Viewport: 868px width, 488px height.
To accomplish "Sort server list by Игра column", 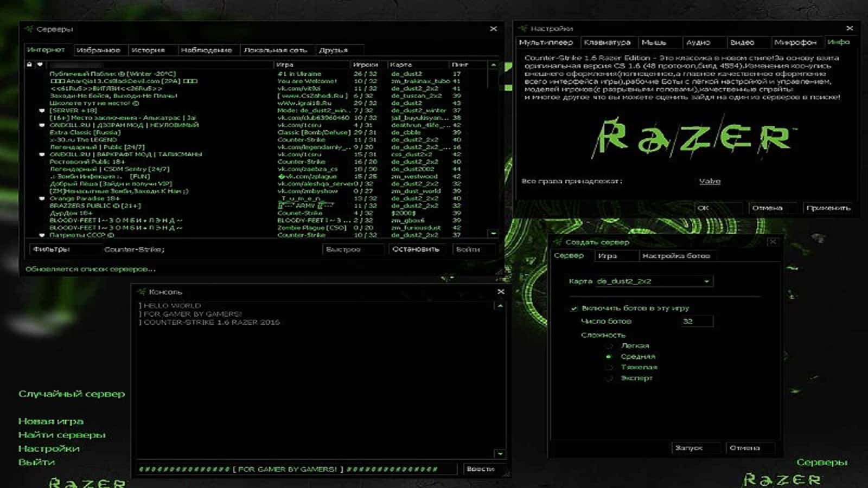I will [x=312, y=65].
